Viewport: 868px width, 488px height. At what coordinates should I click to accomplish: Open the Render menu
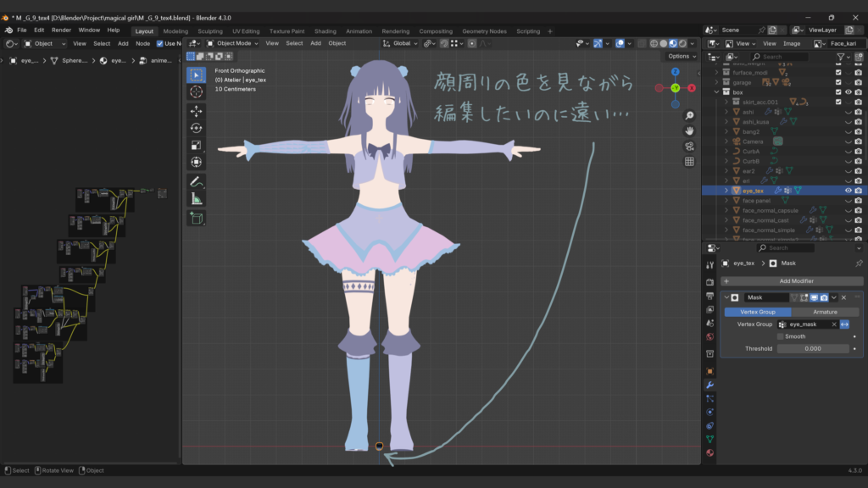point(61,30)
